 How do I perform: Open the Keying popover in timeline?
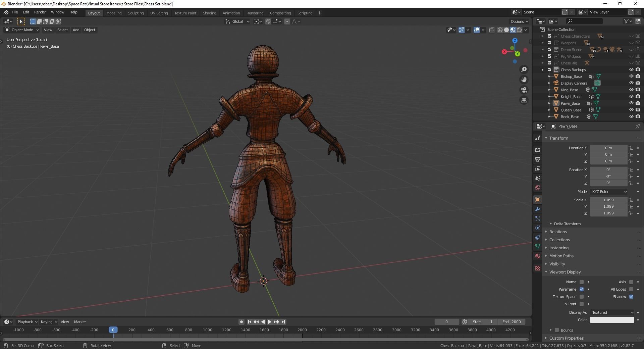[x=49, y=322]
